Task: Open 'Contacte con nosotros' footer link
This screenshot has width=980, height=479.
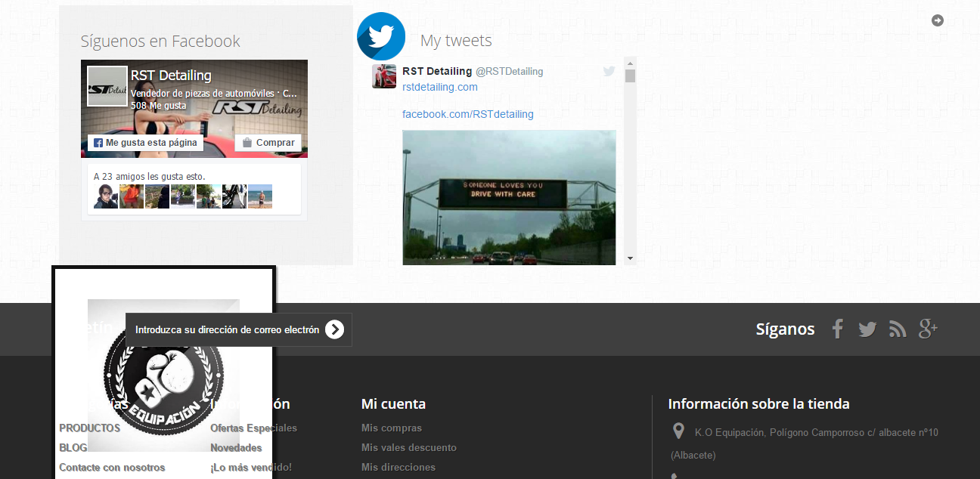Action: pyautogui.click(x=112, y=467)
